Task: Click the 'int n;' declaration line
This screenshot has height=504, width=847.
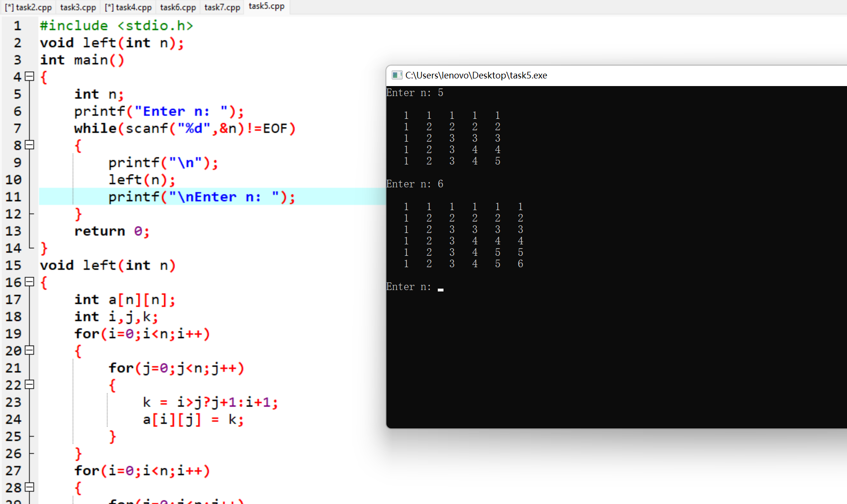Action: (99, 94)
